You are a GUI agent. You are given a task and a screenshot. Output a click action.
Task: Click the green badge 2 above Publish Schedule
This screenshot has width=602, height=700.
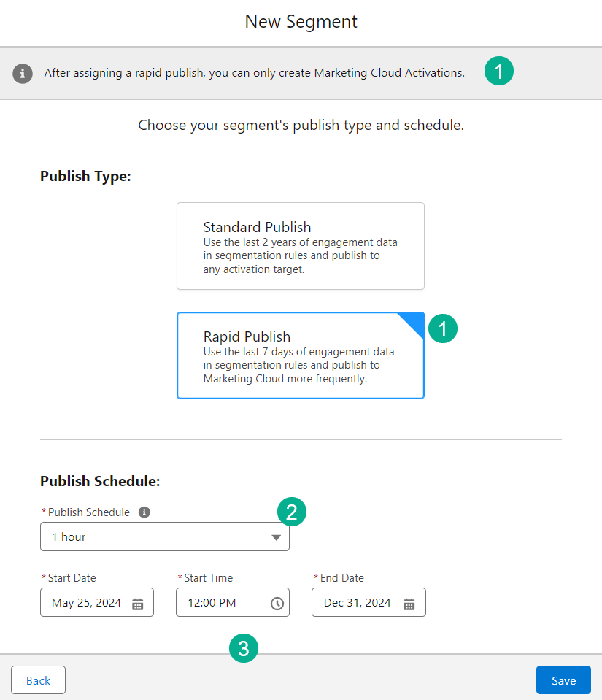coord(292,512)
